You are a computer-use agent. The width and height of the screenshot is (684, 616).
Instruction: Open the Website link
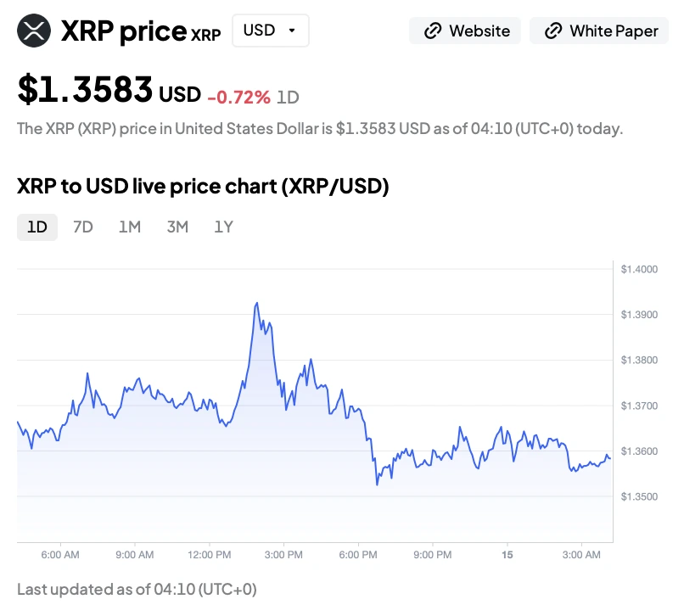[465, 31]
